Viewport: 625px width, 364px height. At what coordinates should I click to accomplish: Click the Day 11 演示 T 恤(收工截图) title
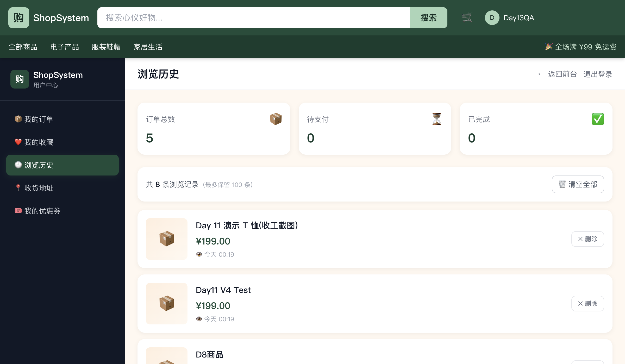click(247, 225)
